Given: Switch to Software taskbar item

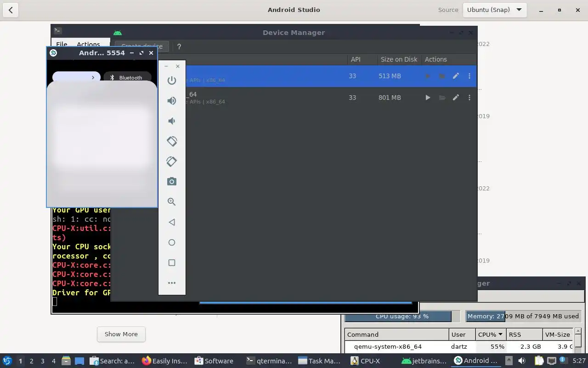Looking at the screenshot, I should (x=214, y=361).
